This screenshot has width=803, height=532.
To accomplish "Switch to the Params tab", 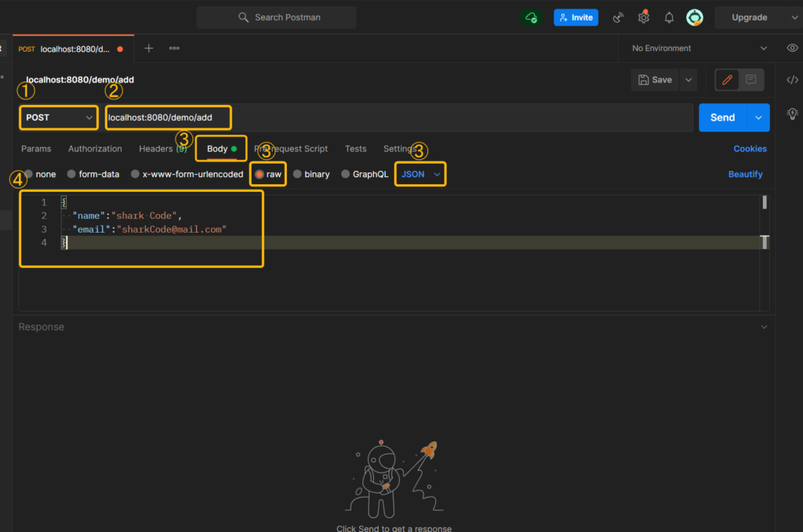I will [x=36, y=149].
